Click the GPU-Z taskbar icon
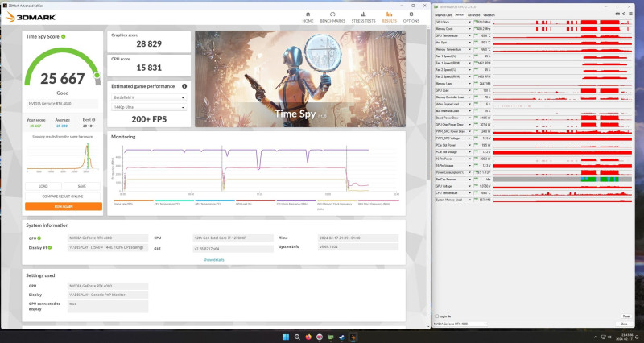644x343 pixels. tap(330, 337)
